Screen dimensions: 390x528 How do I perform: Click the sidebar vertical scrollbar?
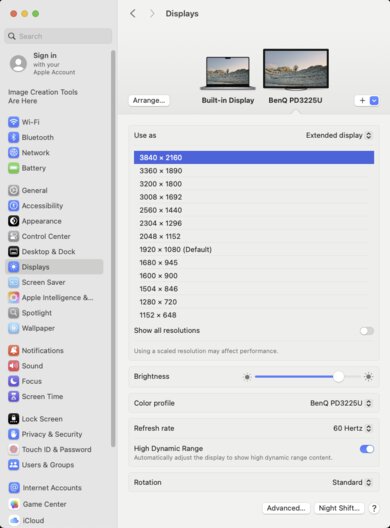click(x=113, y=249)
